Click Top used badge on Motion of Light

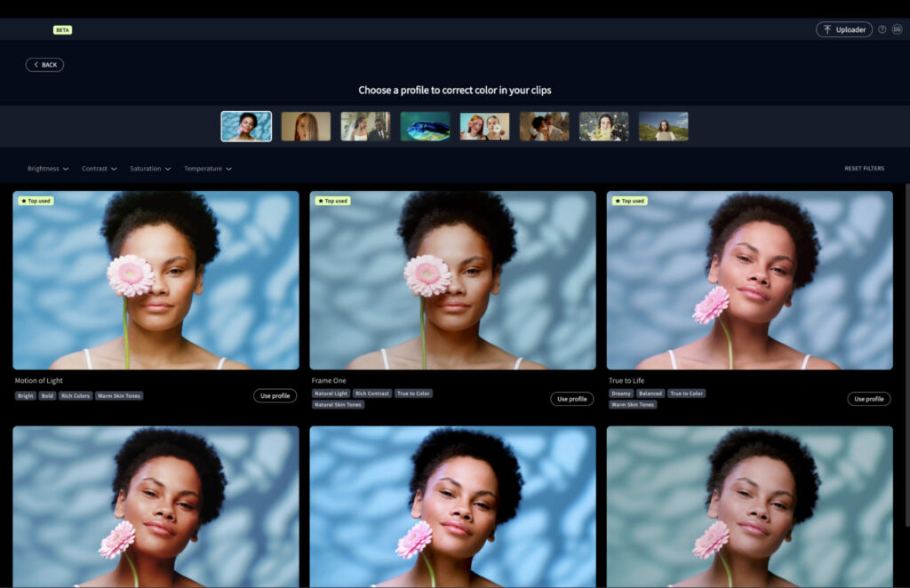tap(36, 201)
